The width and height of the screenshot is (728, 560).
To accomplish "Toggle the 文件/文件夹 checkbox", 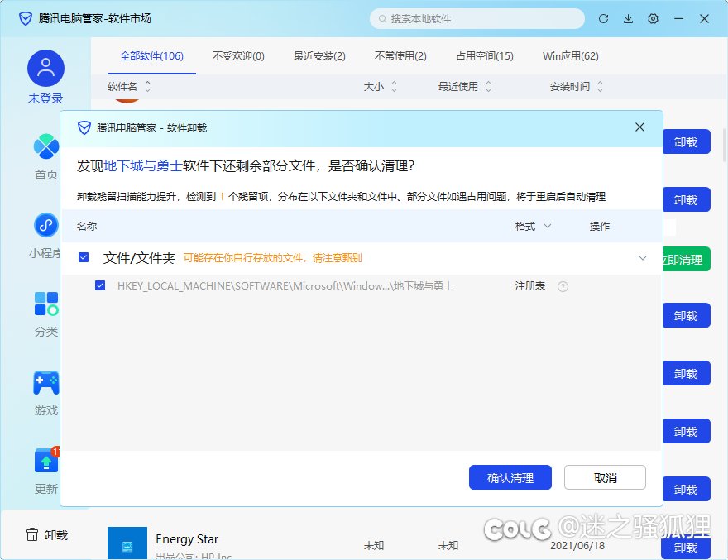I will (84, 257).
